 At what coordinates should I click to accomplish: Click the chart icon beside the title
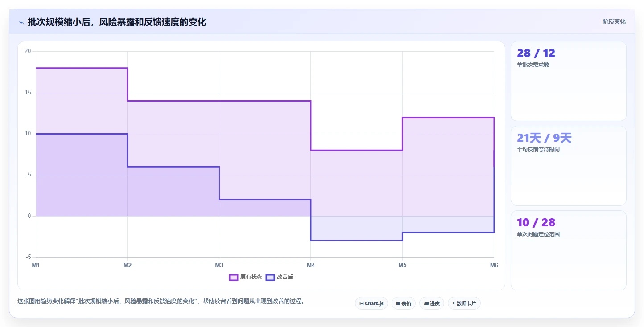pos(21,22)
